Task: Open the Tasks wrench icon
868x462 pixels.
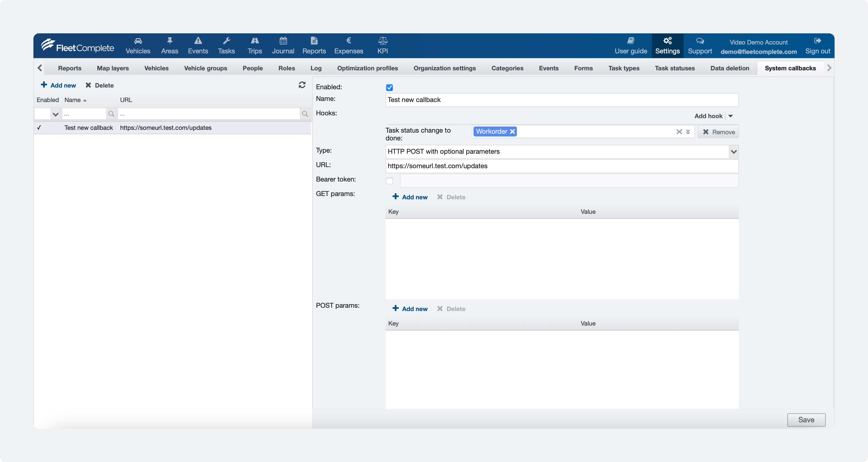Action: [226, 41]
